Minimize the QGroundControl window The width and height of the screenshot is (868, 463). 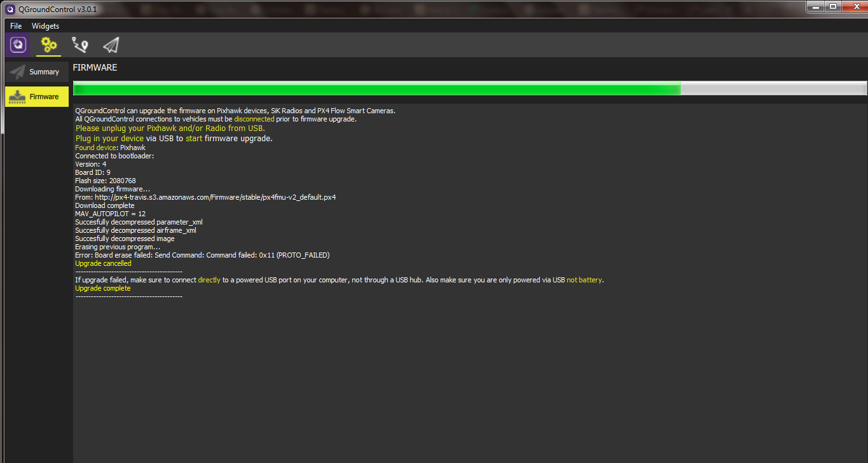pyautogui.click(x=816, y=6)
